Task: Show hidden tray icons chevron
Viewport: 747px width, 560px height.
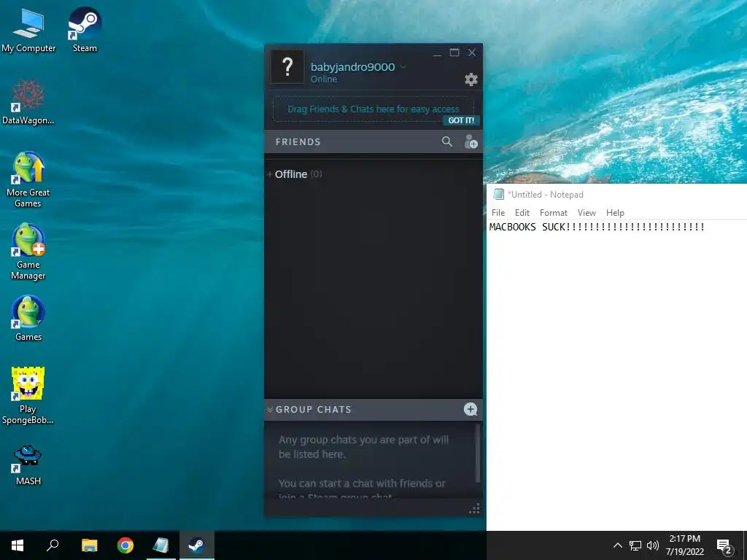Action: pos(617,545)
